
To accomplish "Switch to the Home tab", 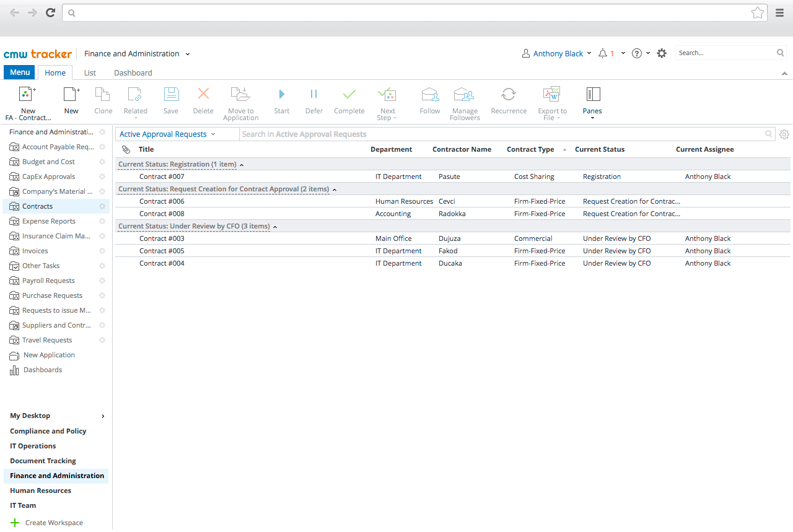I will (x=55, y=72).
